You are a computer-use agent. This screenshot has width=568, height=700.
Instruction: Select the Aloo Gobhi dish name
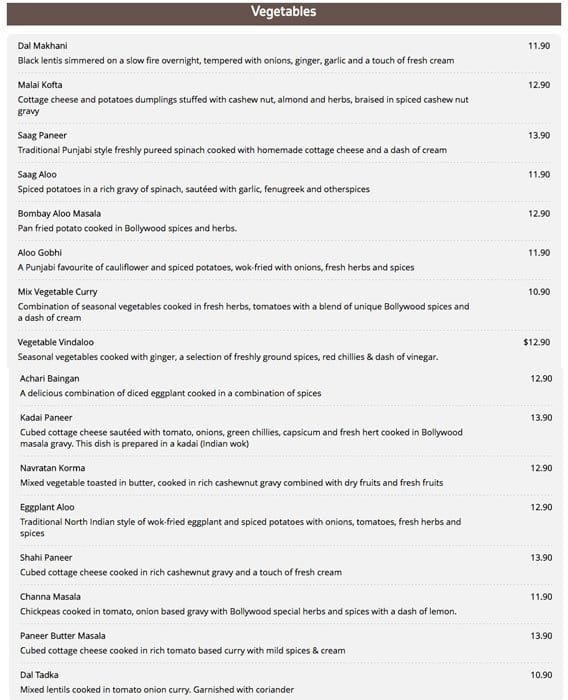coord(40,253)
